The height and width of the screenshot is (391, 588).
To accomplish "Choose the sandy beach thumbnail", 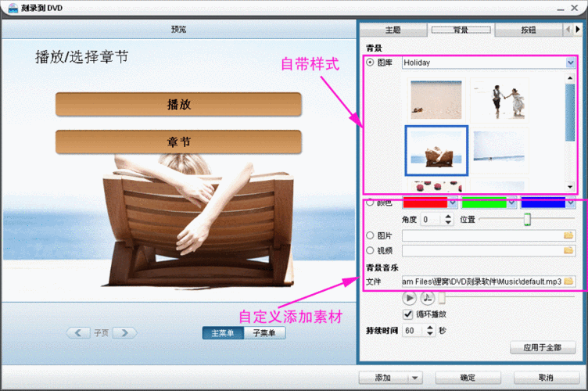I will pos(436,100).
